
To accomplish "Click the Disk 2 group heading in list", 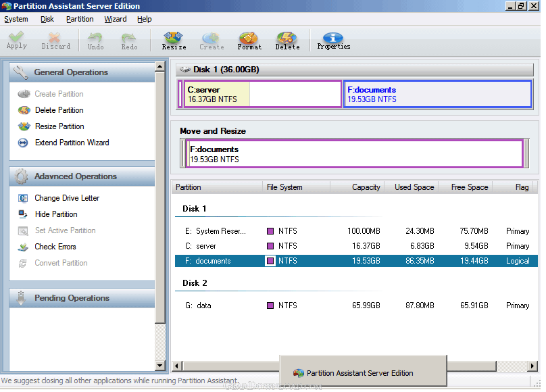I will (x=195, y=283).
